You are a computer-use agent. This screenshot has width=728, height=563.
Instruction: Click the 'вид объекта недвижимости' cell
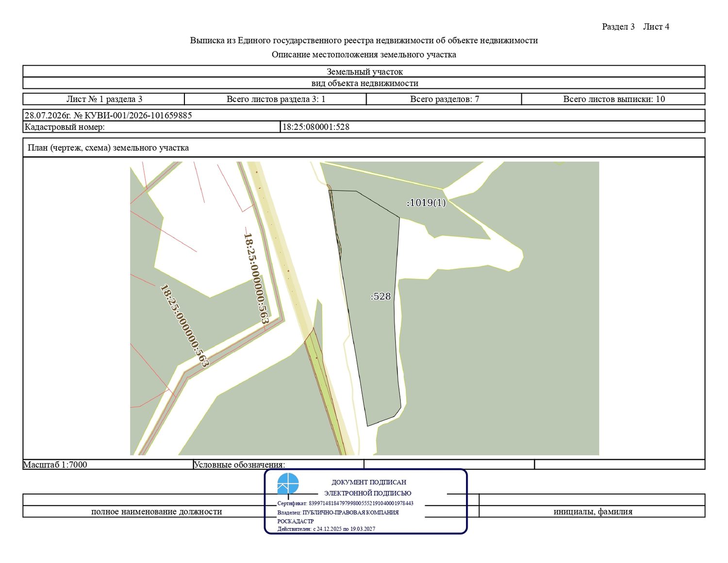(x=364, y=83)
